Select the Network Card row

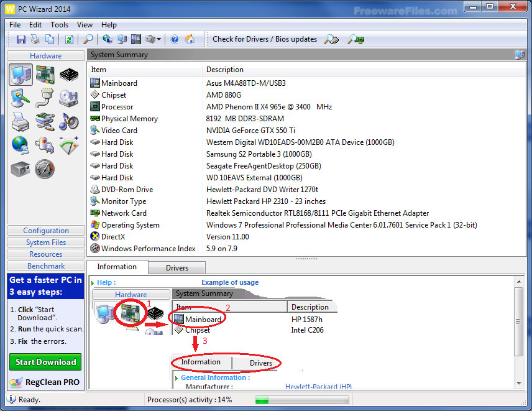[x=308, y=213]
